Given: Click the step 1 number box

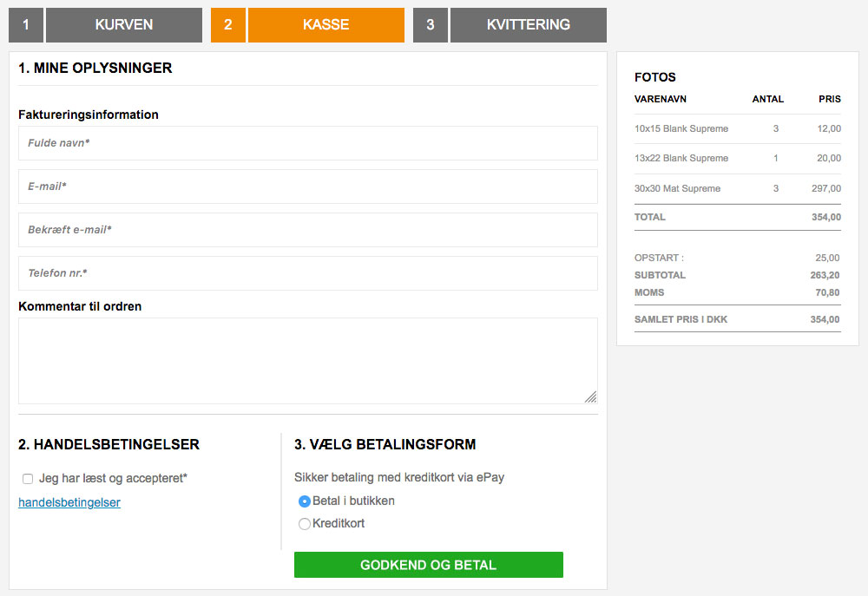Looking at the screenshot, I should click(x=26, y=25).
